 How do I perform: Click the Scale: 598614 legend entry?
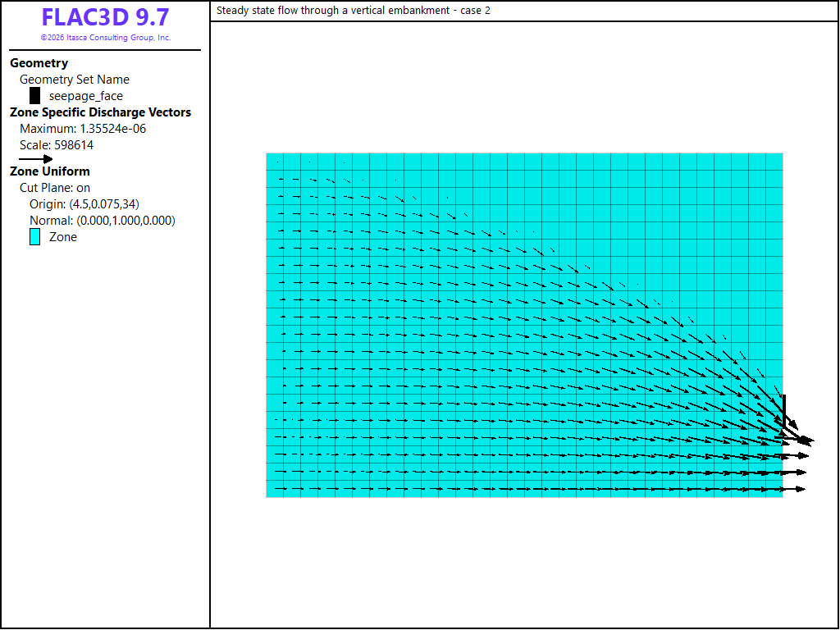57,145
